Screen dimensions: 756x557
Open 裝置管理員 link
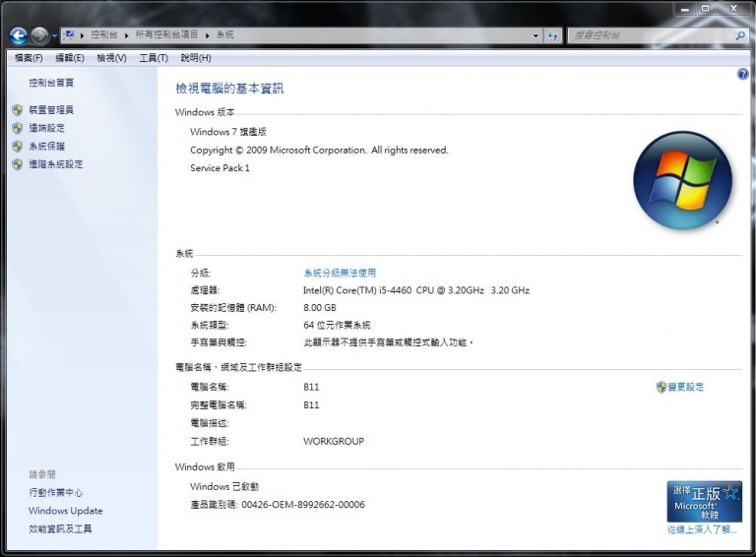point(51,110)
